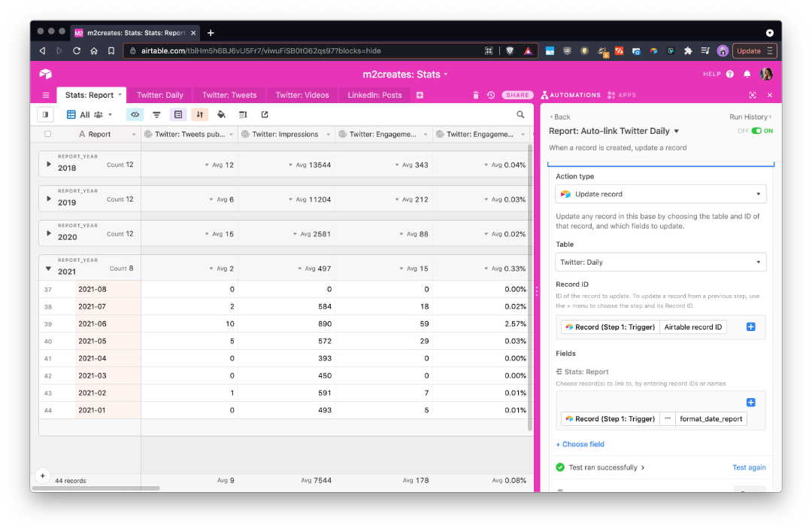Open the filter settings funnel icon
Viewport: 812px width, 532px height.
click(156, 114)
